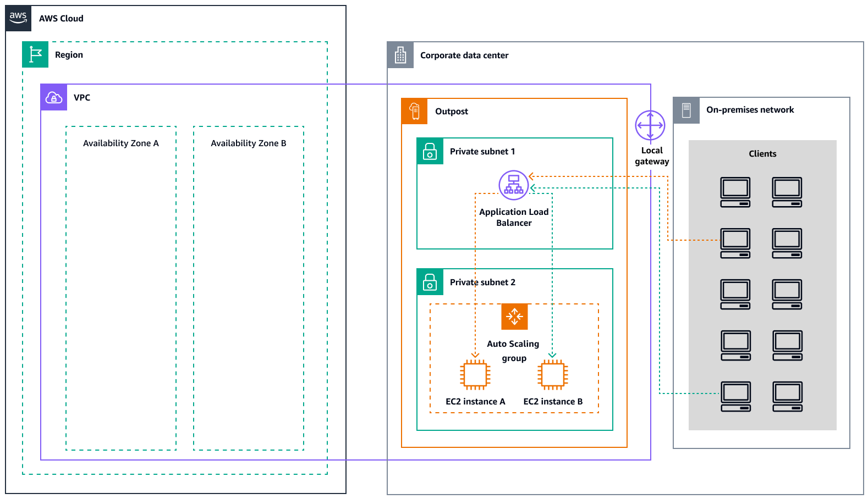Select the EC2 instance B chip icon
Viewport: 868px width, 499px height.
552,375
